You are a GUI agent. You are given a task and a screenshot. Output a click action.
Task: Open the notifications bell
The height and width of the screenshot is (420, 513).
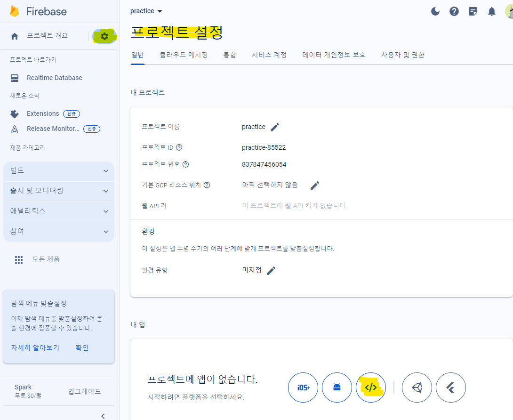pos(491,11)
